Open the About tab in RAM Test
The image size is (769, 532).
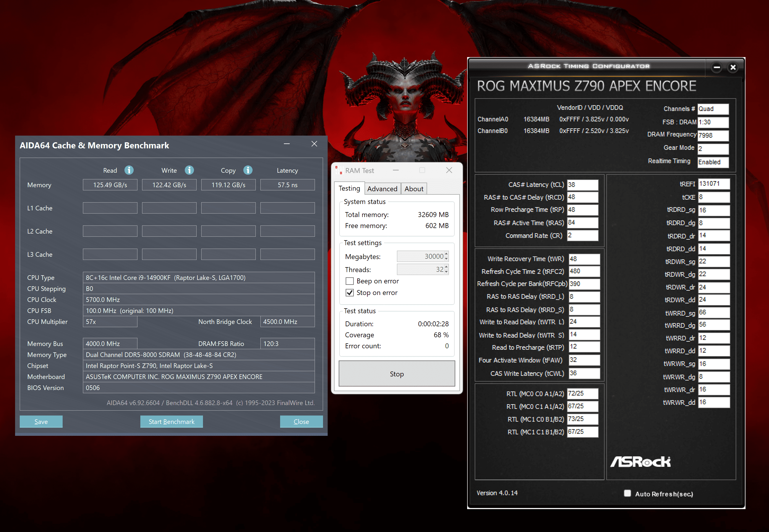click(414, 189)
